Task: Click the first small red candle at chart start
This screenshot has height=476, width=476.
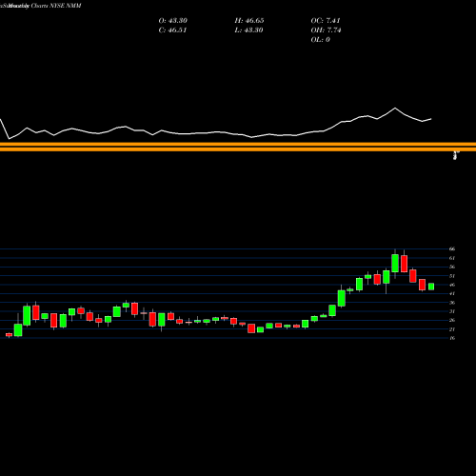Action: tap(9, 335)
